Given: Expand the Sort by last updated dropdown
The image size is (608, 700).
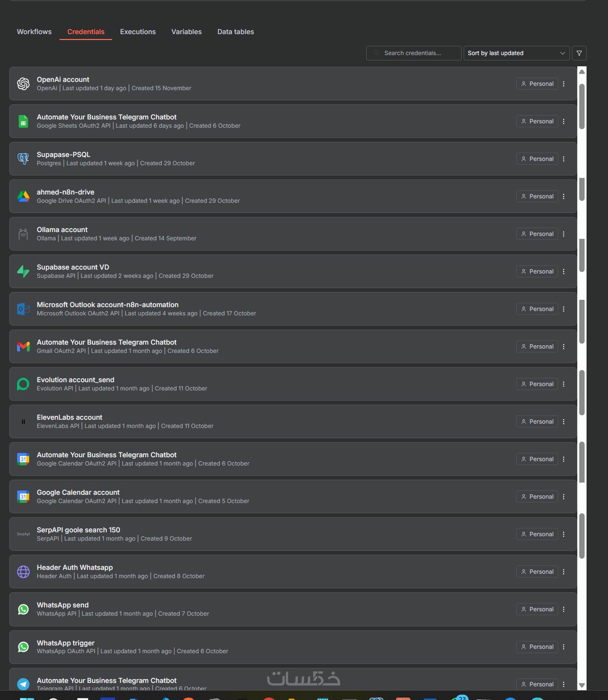Looking at the screenshot, I should pyautogui.click(x=516, y=53).
